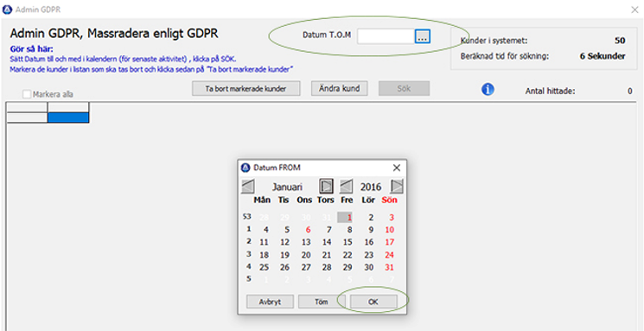
Task: Click the Ändra kund button
Action: pos(339,88)
